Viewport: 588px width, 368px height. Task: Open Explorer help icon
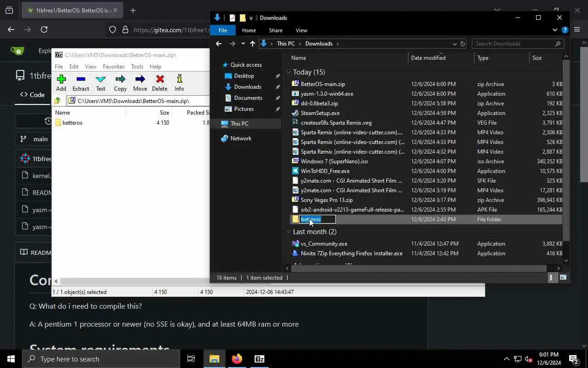565,30
